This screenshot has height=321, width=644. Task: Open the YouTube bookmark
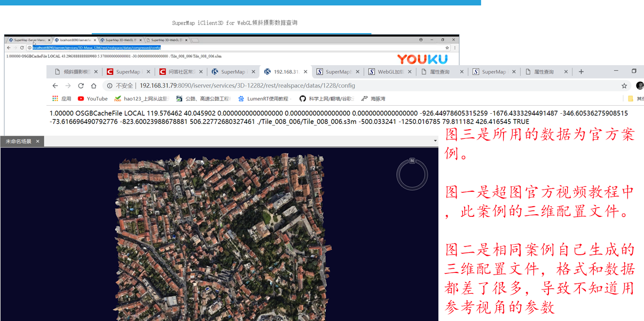click(93, 99)
